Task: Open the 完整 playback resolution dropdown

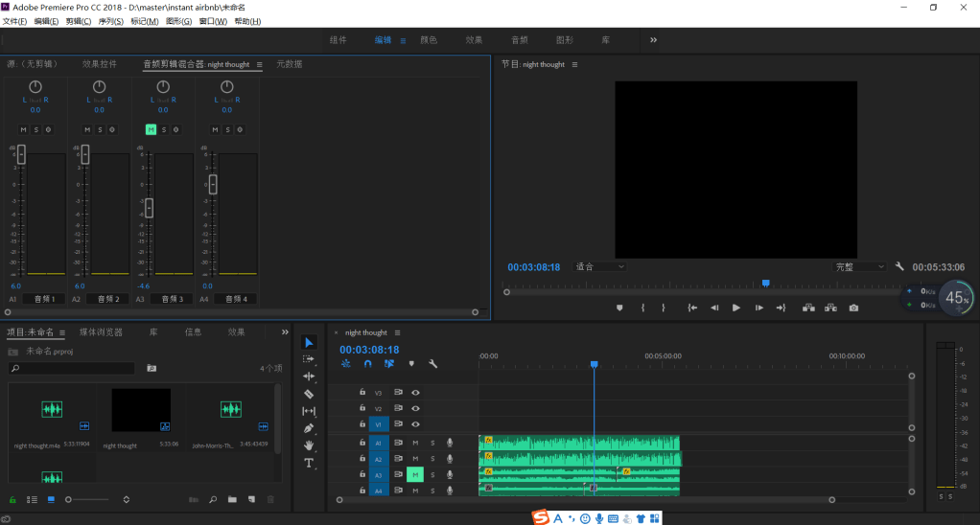Action: point(859,266)
